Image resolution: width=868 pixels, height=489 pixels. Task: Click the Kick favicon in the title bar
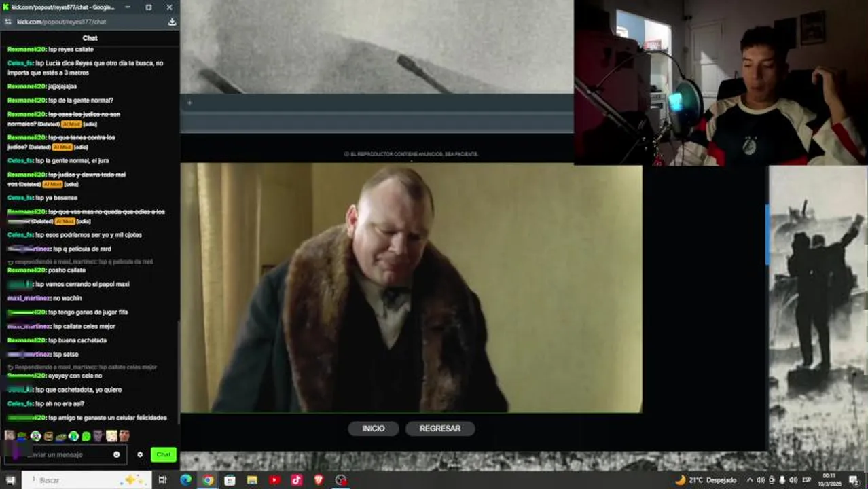(x=5, y=7)
